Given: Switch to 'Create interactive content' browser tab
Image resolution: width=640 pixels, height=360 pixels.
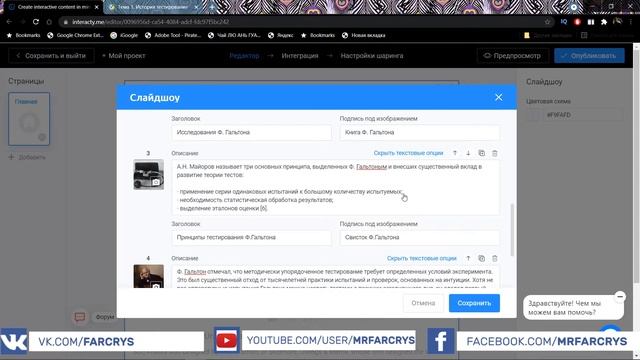Looking at the screenshot, I should pos(53,7).
